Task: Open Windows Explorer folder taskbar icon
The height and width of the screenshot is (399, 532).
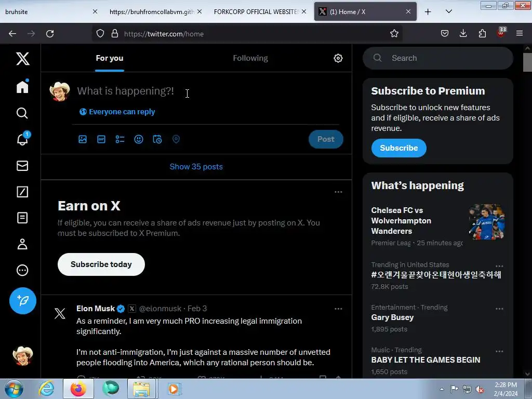Action: click(141, 389)
